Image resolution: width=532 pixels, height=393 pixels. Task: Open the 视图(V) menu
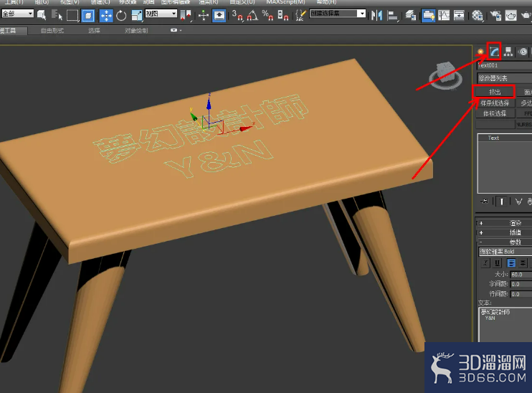pos(70,2)
